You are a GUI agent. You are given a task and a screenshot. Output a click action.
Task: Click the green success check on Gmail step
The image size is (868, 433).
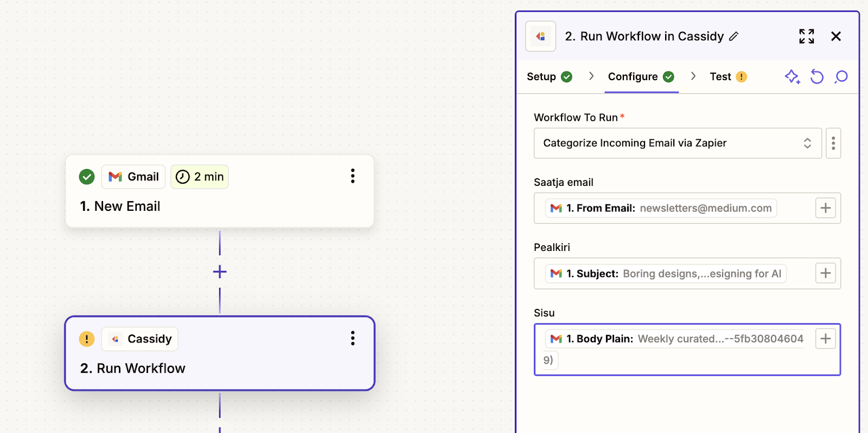tap(87, 177)
